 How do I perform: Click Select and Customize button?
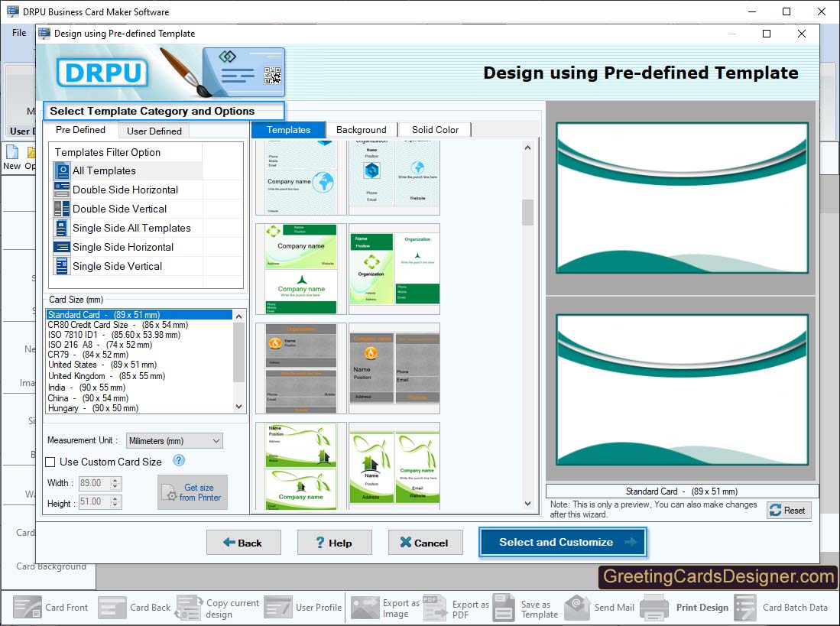[563, 542]
